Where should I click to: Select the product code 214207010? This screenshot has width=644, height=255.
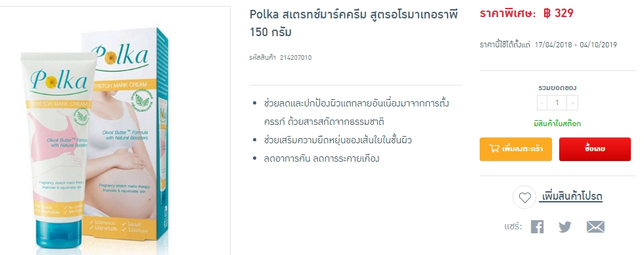coord(296,57)
